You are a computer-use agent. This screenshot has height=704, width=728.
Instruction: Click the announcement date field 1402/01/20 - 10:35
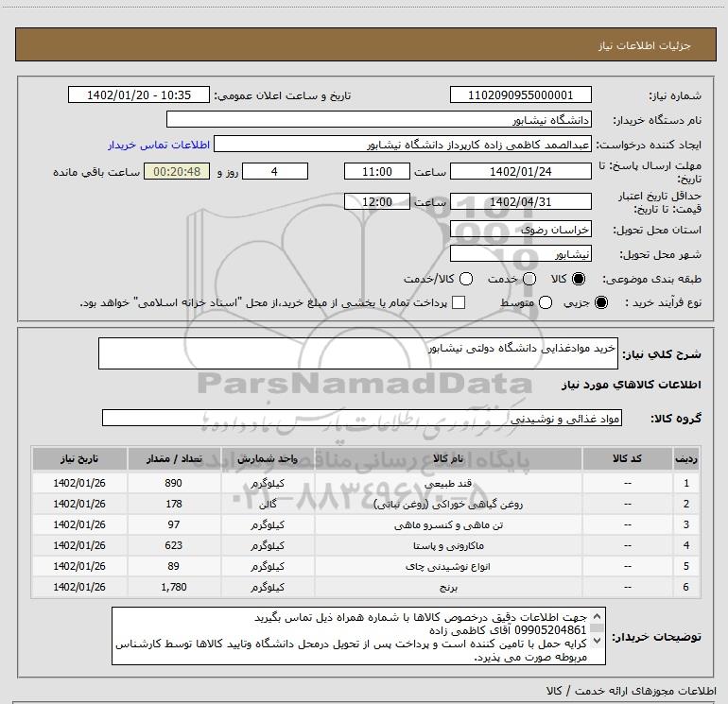(139, 94)
